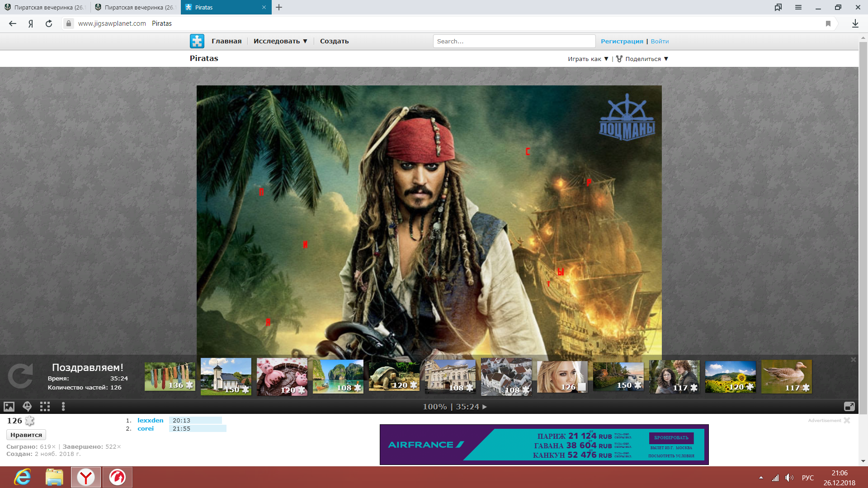
Task: Toggle fullscreen mode in the puzzle bar
Action: [x=849, y=407]
